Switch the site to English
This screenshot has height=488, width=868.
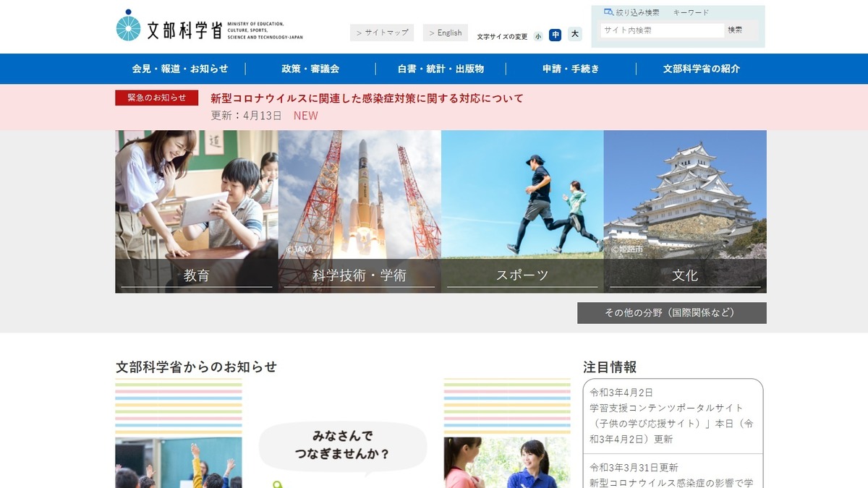tap(445, 33)
